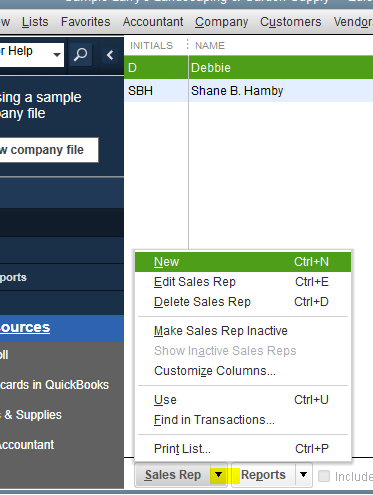Screen dimensions: 373x495
Task: Open the Accountant menu in menu bar
Action: pos(153,22)
